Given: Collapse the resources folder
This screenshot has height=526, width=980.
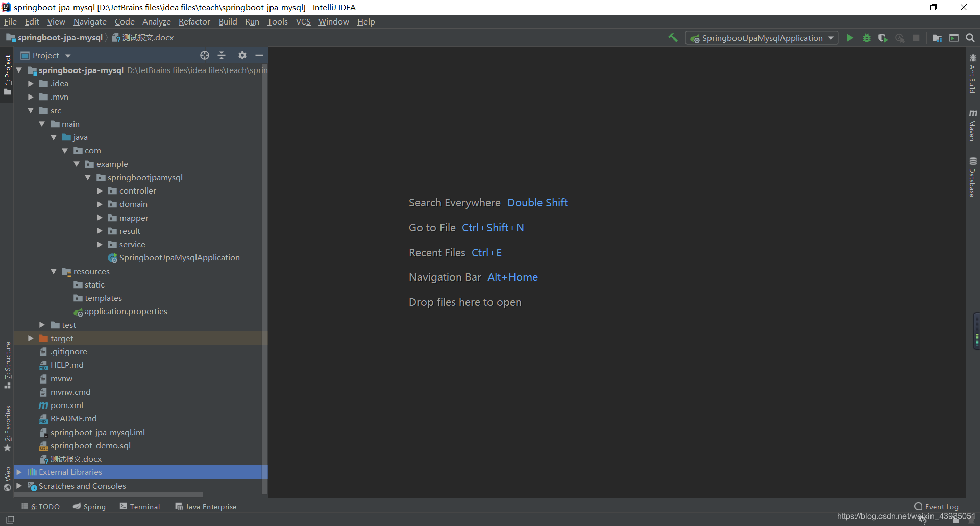Looking at the screenshot, I should point(54,272).
